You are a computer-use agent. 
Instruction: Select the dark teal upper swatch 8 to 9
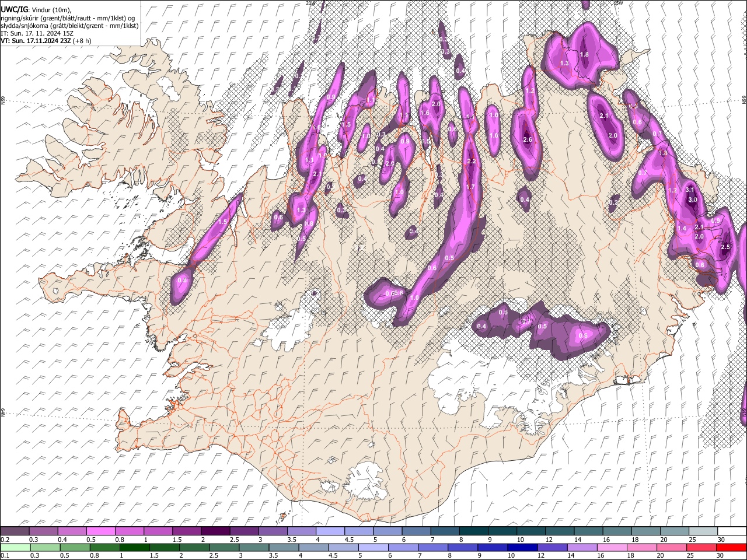[x=474, y=531]
